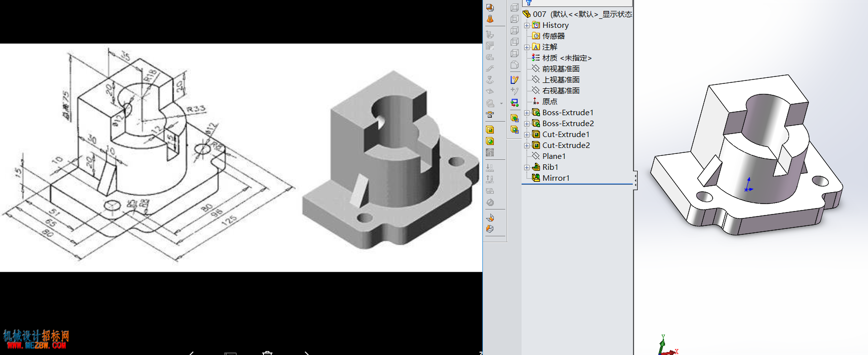Screen dimensions: 868x355
Task: Click the dimensioned reference drawing image
Action: [149, 154]
